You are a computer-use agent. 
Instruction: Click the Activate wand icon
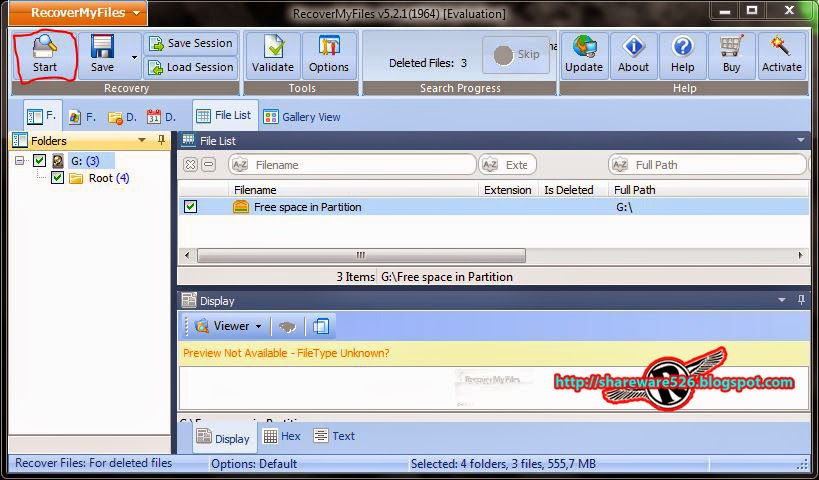[781, 46]
